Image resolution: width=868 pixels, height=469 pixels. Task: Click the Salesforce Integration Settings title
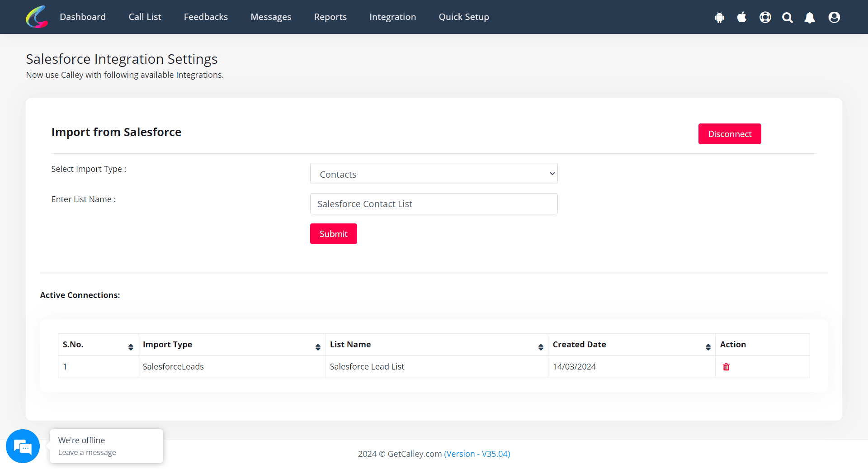click(x=122, y=59)
